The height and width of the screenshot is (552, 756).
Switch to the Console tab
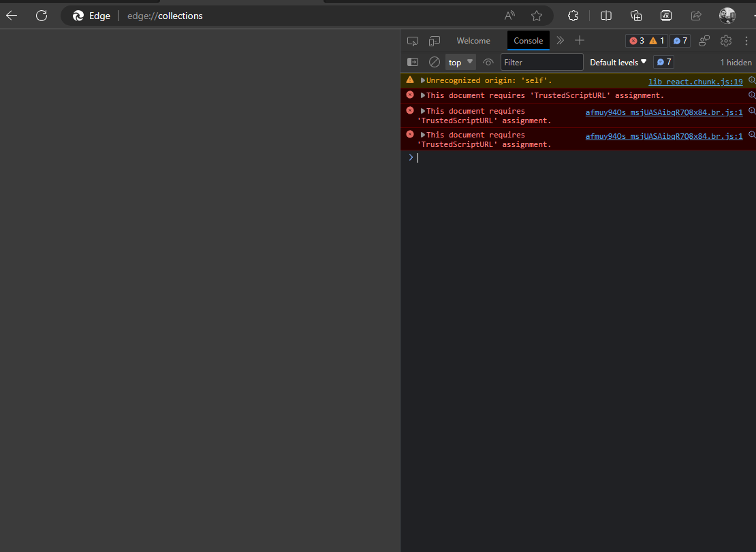pos(529,41)
